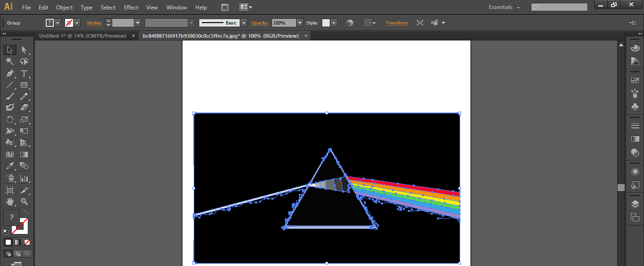Open the stroke color dropdown arrow
The height and width of the screenshot is (266, 644).
[x=77, y=23]
